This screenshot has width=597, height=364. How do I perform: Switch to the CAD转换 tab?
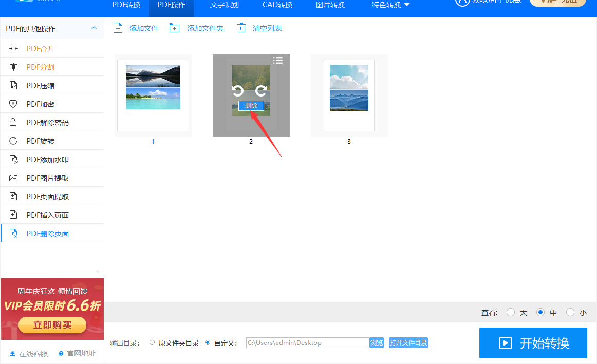pyautogui.click(x=277, y=5)
